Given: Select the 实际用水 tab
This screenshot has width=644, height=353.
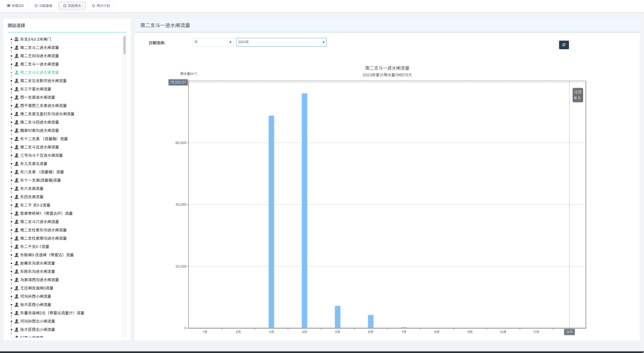Looking at the screenshot, I should coord(72,6).
